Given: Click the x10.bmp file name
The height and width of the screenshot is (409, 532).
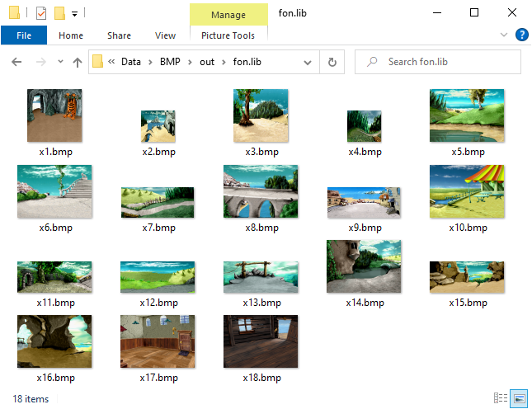Looking at the screenshot, I should click(x=468, y=228).
